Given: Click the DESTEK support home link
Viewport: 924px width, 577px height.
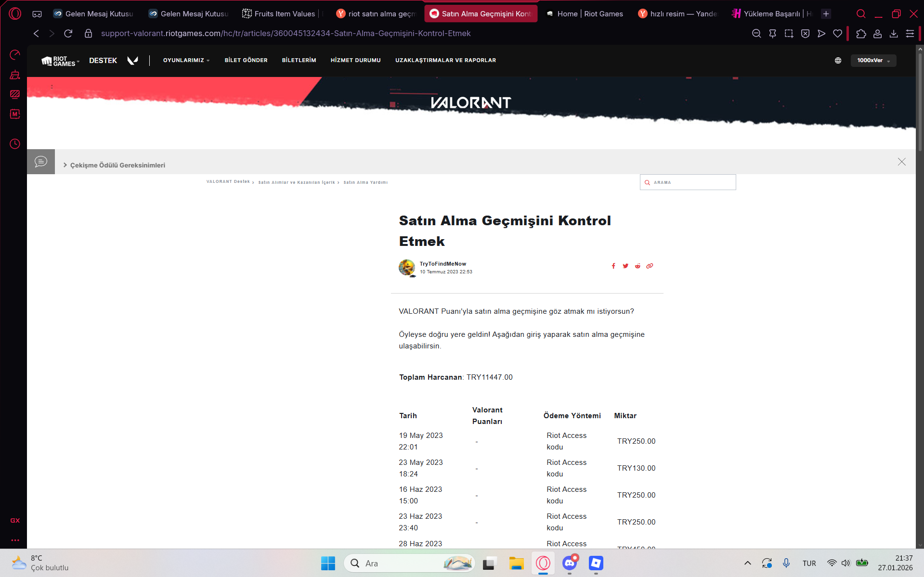Looking at the screenshot, I should pyautogui.click(x=103, y=61).
